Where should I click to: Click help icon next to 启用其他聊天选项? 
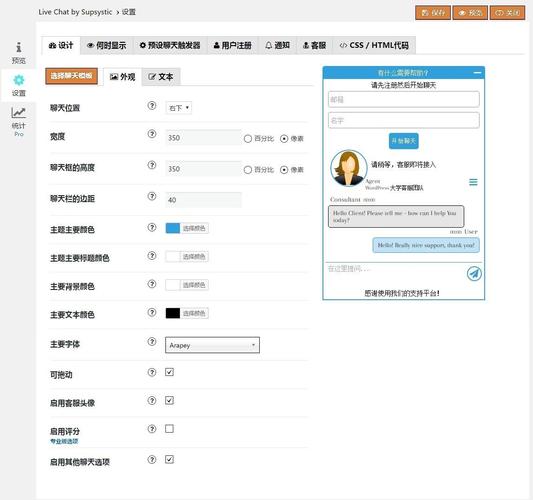[152, 460]
